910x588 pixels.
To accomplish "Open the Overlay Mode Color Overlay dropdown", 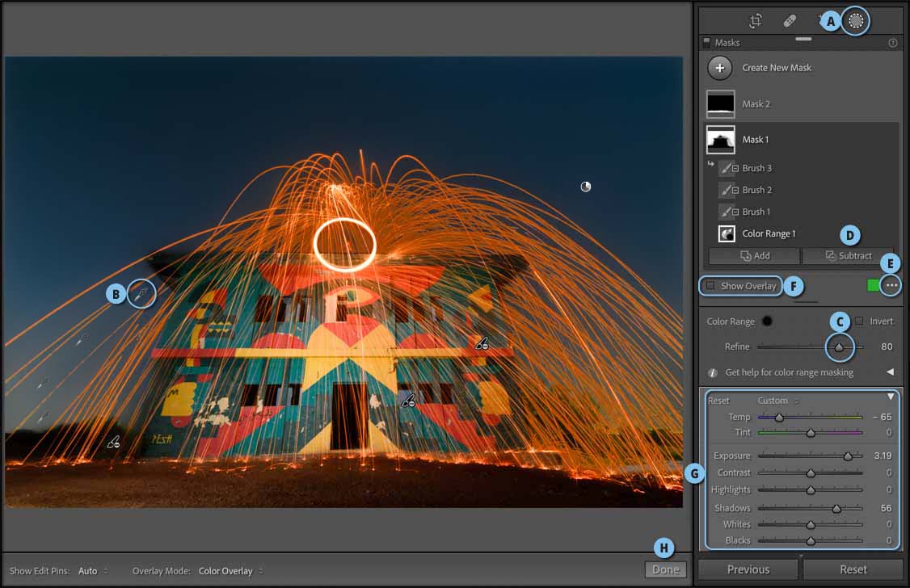I will tap(230, 571).
